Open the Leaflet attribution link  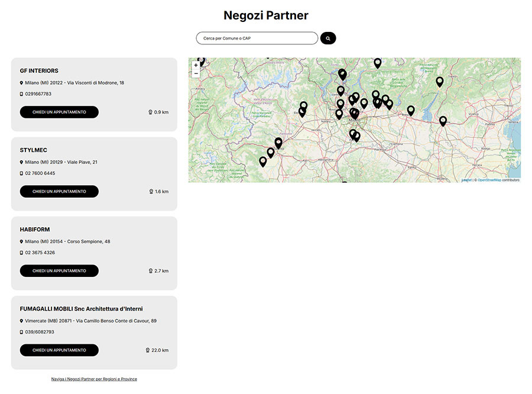[466, 180]
